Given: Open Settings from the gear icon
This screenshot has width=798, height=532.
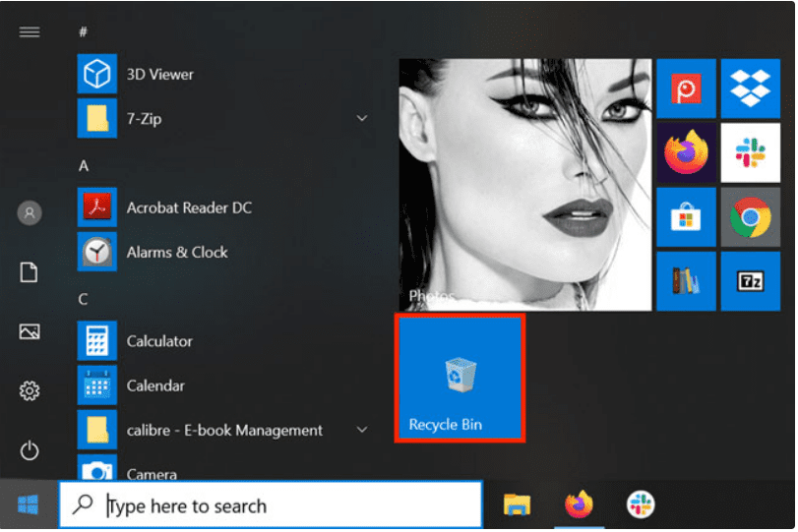Looking at the screenshot, I should [x=30, y=391].
